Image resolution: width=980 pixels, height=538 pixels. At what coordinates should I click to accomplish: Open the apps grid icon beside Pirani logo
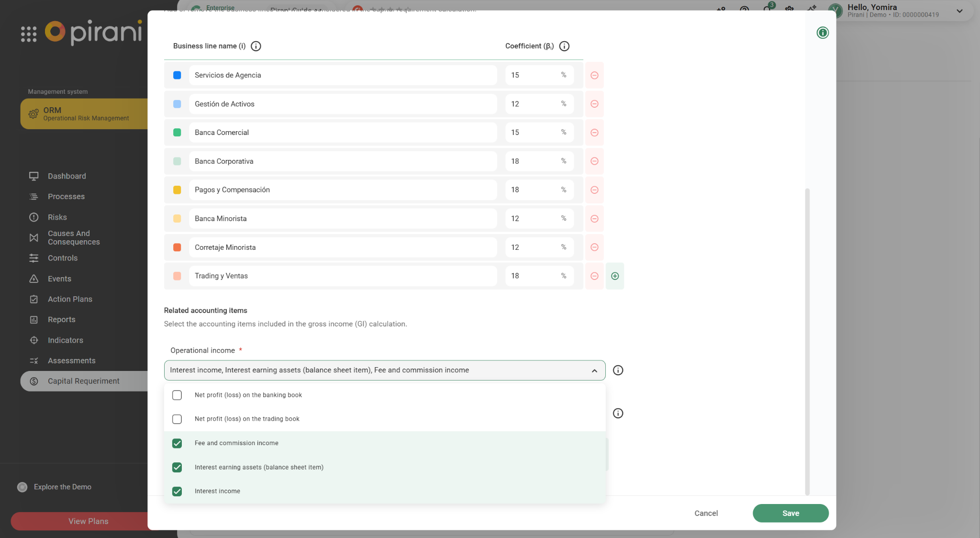[x=29, y=34]
